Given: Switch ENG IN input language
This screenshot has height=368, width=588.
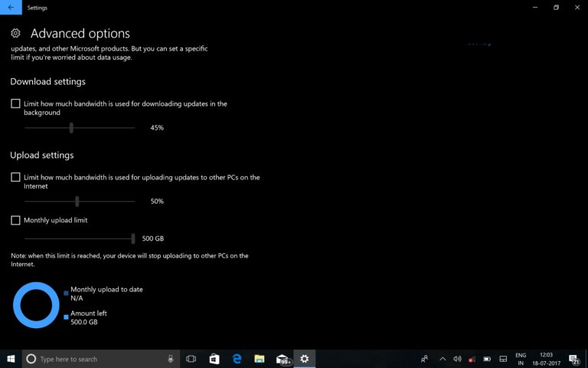Looking at the screenshot, I should [x=521, y=359].
